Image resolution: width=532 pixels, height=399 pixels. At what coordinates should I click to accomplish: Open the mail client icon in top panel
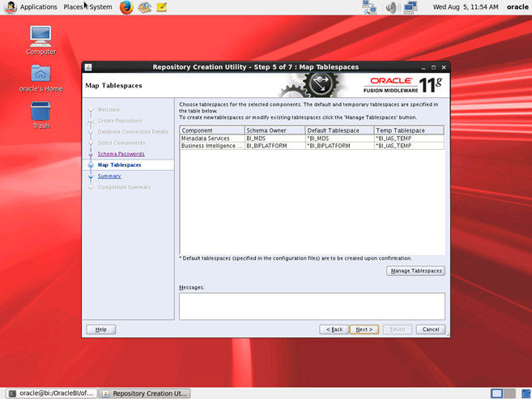pyautogui.click(x=144, y=7)
